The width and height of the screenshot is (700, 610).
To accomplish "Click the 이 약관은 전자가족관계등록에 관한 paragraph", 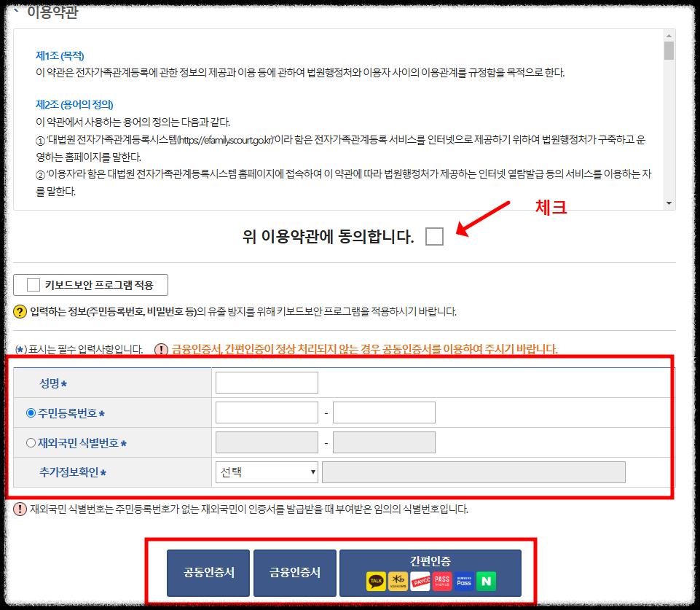I will (x=300, y=73).
